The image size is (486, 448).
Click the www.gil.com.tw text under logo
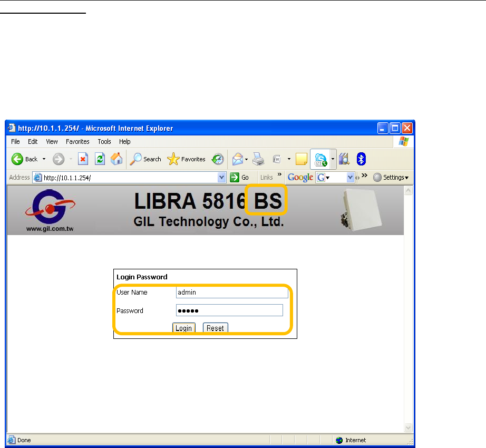(x=50, y=229)
